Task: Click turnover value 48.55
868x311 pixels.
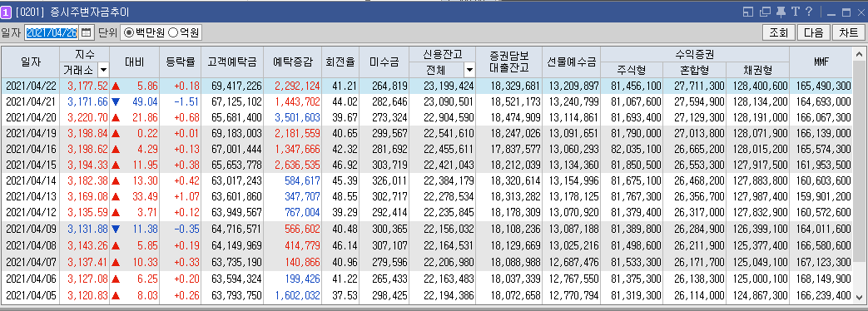Action: (346, 196)
